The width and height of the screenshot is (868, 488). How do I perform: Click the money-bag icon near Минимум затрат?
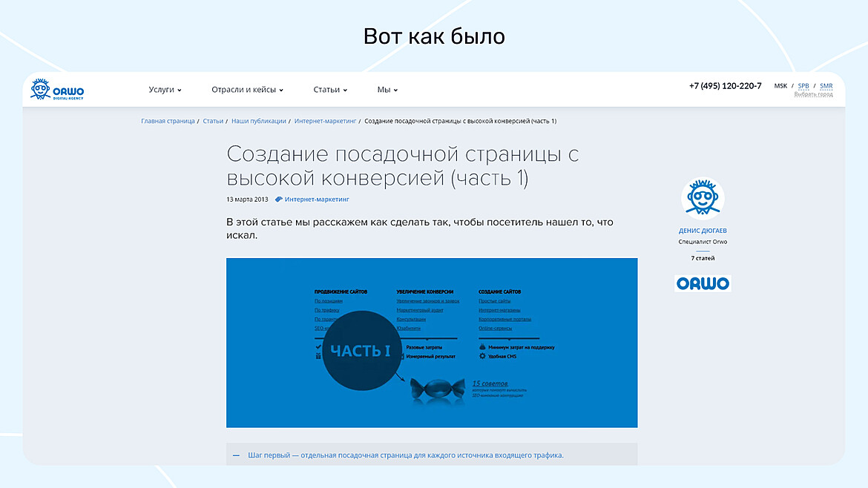pyautogui.click(x=482, y=346)
